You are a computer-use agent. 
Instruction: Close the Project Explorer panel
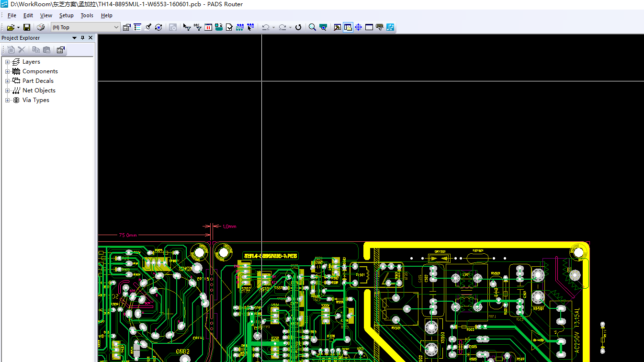pyautogui.click(x=90, y=38)
